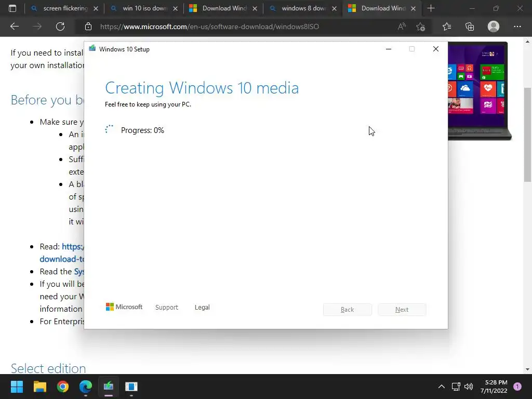View site information via the lock icon
The width and height of the screenshot is (532, 399).
point(88,26)
